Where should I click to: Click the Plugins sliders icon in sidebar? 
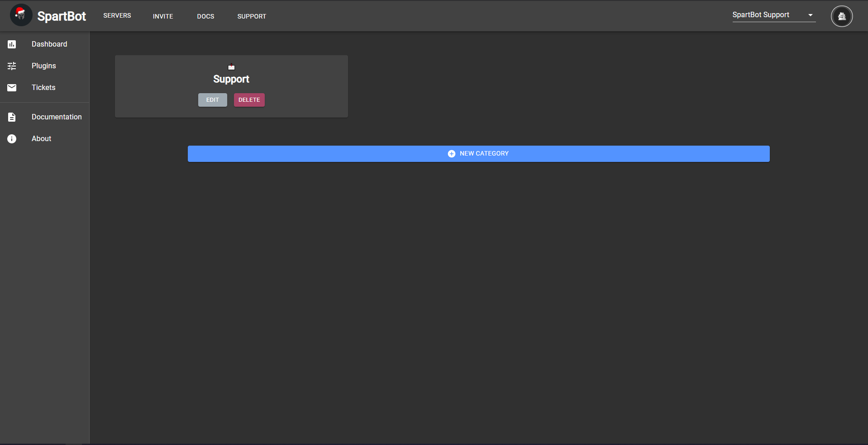point(12,66)
